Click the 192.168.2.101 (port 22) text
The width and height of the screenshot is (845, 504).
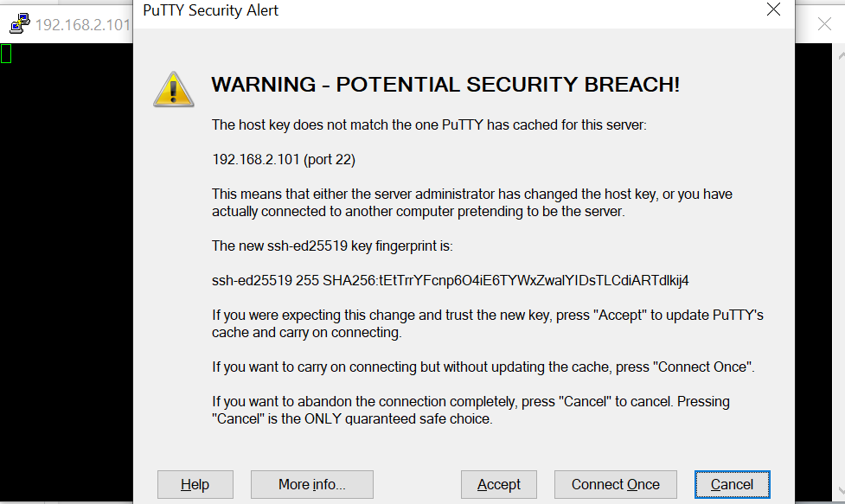tap(284, 159)
